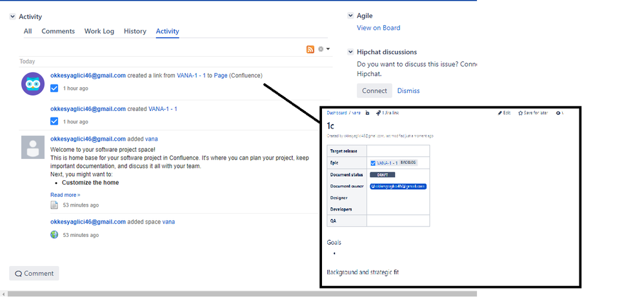This screenshot has height=297, width=644.
Task: Switch to the All tab
Action: pyautogui.click(x=28, y=31)
